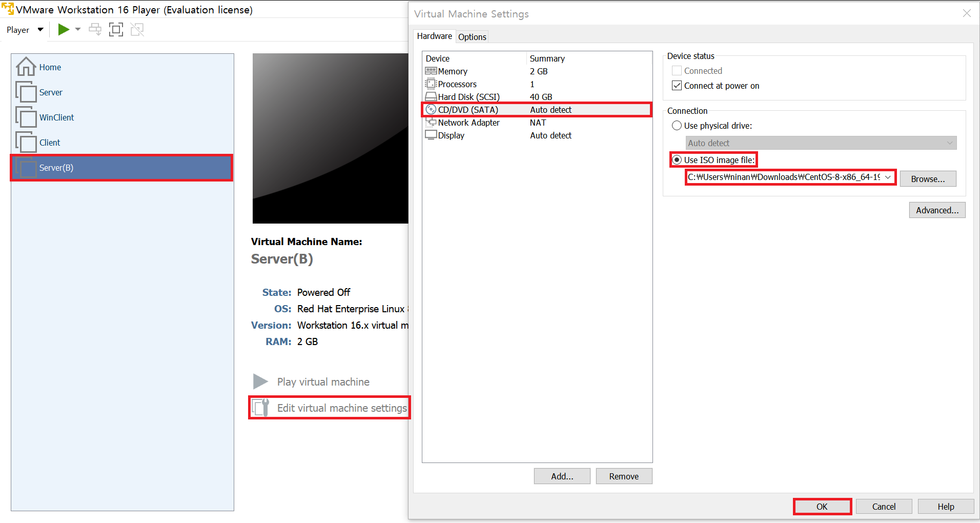Select the Server(B) VM icon in library
Image resolution: width=980 pixels, height=523 pixels.
[x=26, y=168]
